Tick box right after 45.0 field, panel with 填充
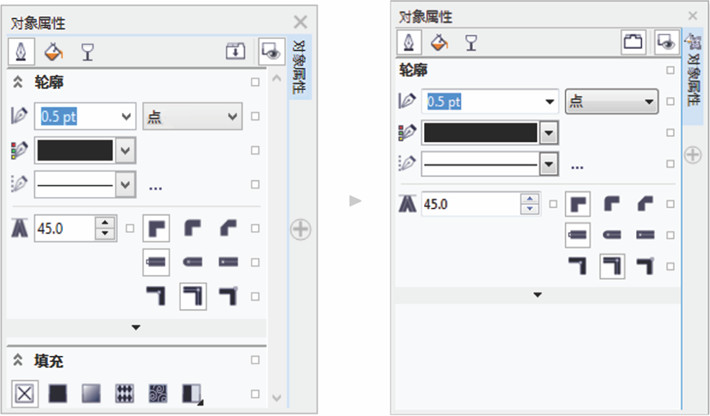The width and height of the screenshot is (710, 416). pyautogui.click(x=130, y=228)
